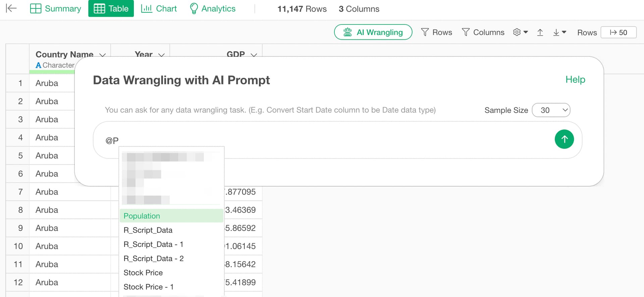This screenshot has height=297, width=644.
Task: Switch to the Summary view tab
Action: pyautogui.click(x=56, y=9)
